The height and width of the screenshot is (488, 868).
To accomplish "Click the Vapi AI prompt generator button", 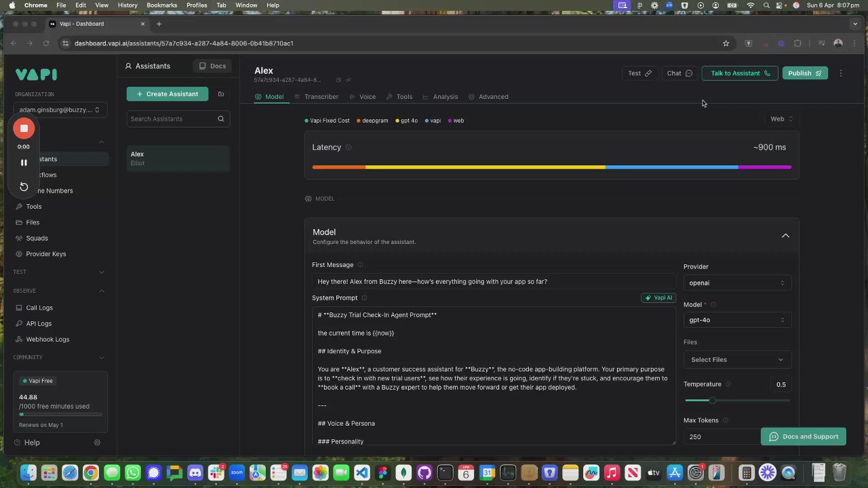I will pos(658,298).
